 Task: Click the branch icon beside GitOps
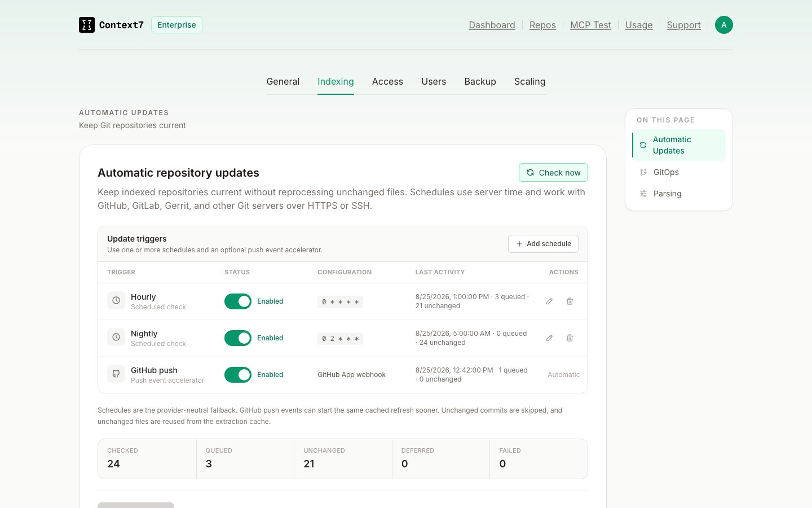point(643,172)
